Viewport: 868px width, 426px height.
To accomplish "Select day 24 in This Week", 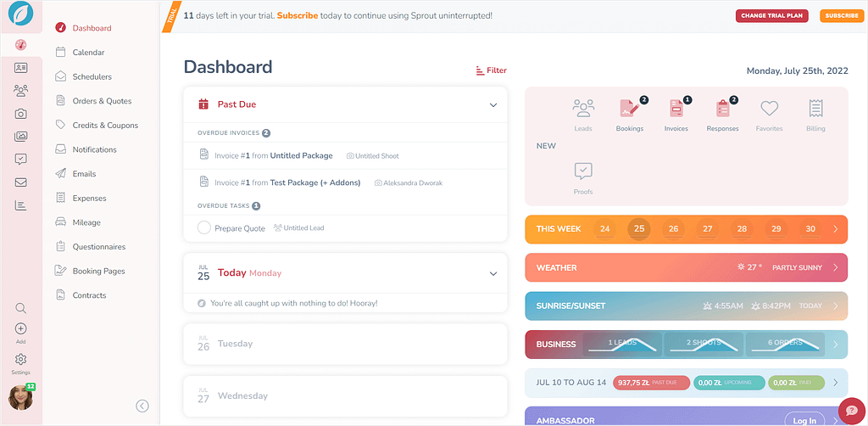I will pyautogui.click(x=605, y=229).
